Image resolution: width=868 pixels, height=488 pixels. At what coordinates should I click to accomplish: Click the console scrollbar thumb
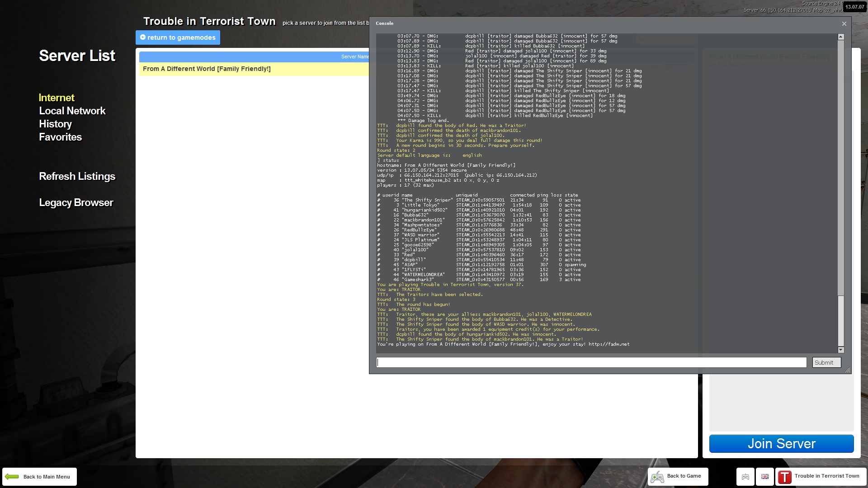[841, 321]
